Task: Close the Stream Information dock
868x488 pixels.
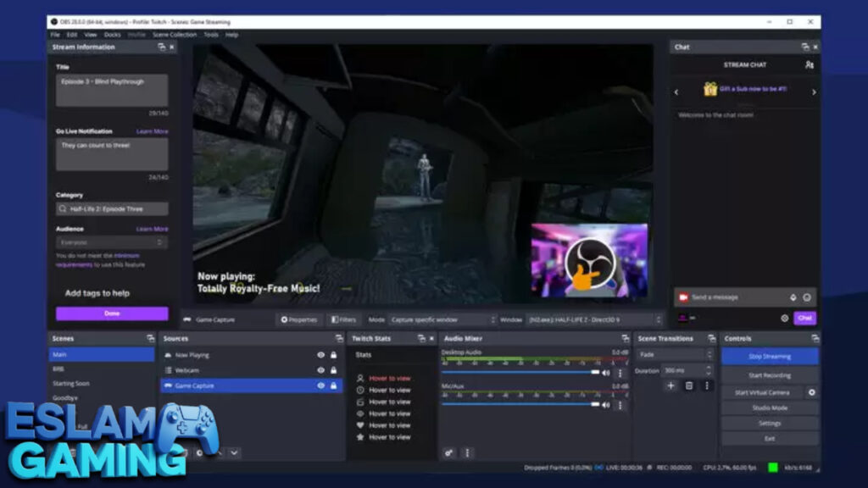Action: (171, 47)
